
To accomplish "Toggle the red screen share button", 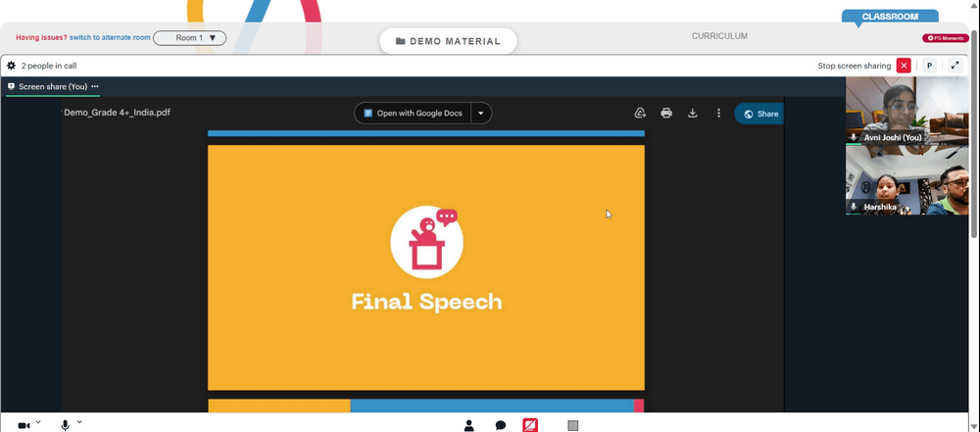I will (530, 426).
